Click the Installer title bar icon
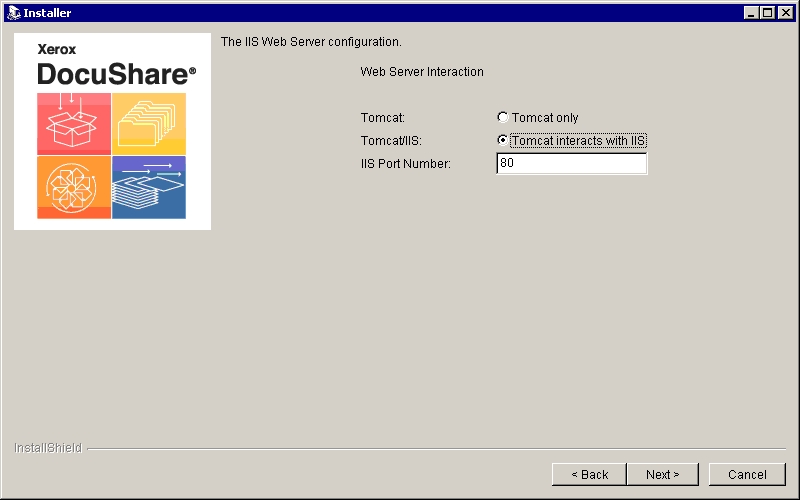The width and height of the screenshot is (800, 500). click(x=13, y=13)
